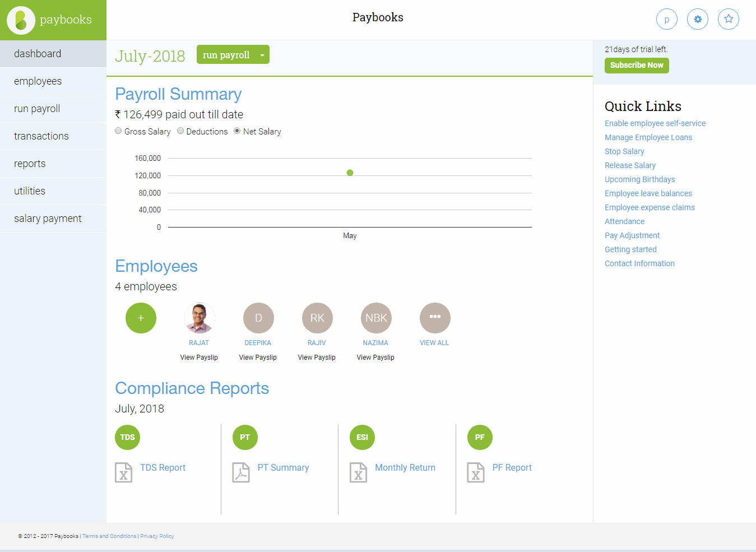Open the ESI Monthly Return Excel icon
The image size is (756, 552).
point(359,472)
